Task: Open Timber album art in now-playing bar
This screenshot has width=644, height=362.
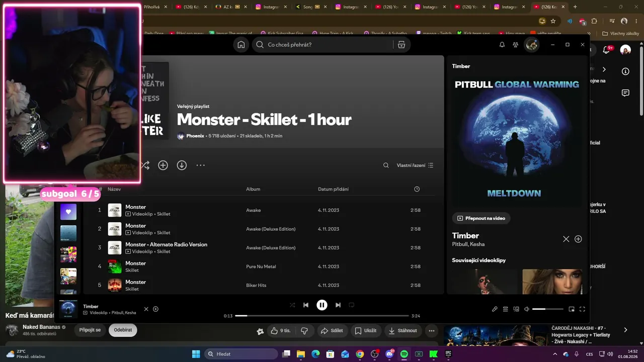Action: coord(68,309)
